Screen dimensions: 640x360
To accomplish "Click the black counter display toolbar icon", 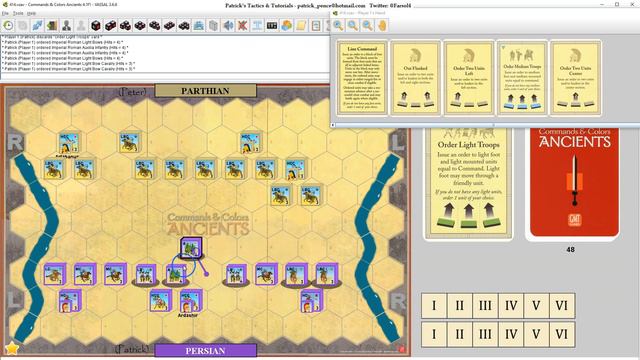I will tap(272, 25).
